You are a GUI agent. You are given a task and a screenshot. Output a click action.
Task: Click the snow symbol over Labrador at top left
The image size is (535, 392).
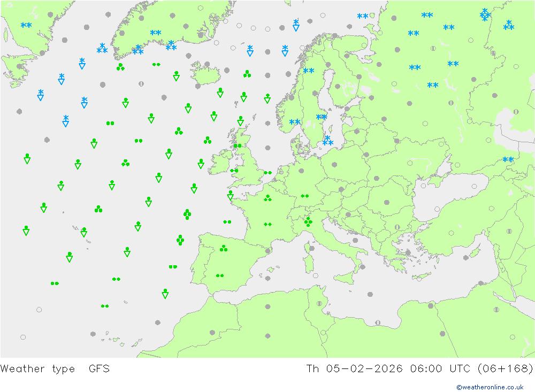26,25
